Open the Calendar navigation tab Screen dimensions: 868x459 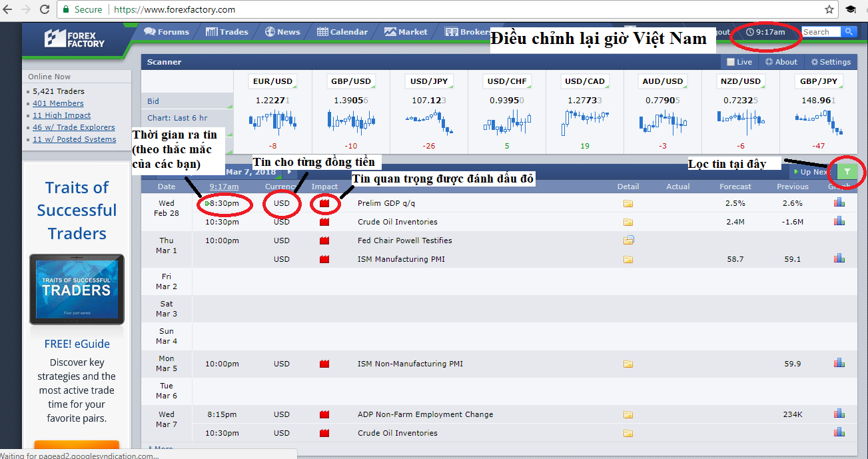(x=342, y=32)
